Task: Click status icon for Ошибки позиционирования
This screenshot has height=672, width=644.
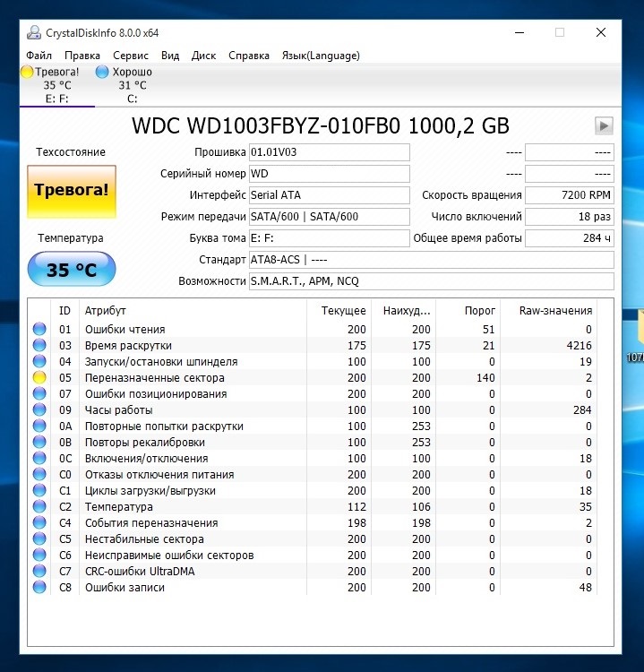Action: pyautogui.click(x=39, y=394)
